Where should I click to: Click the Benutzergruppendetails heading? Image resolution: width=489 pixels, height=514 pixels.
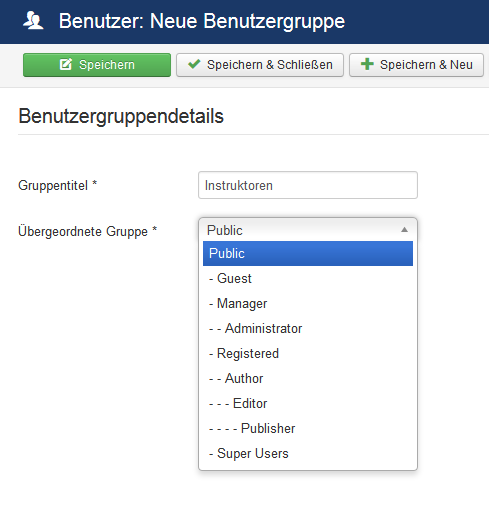121,116
